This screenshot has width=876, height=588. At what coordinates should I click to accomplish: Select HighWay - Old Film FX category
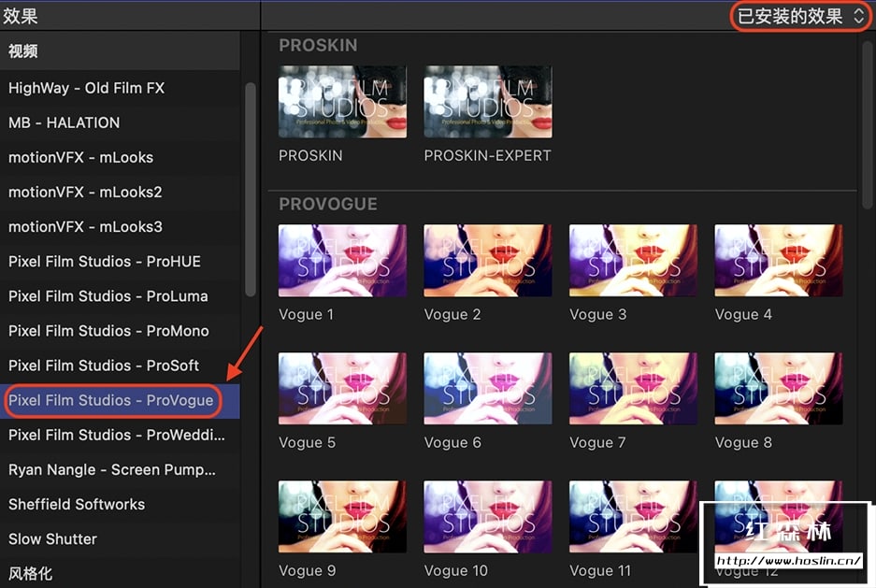[120, 88]
